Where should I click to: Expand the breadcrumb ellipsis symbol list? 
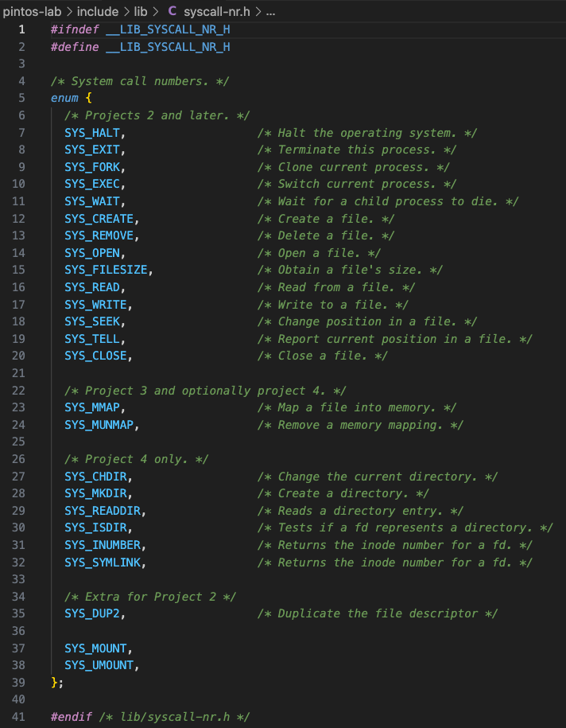[x=270, y=11]
